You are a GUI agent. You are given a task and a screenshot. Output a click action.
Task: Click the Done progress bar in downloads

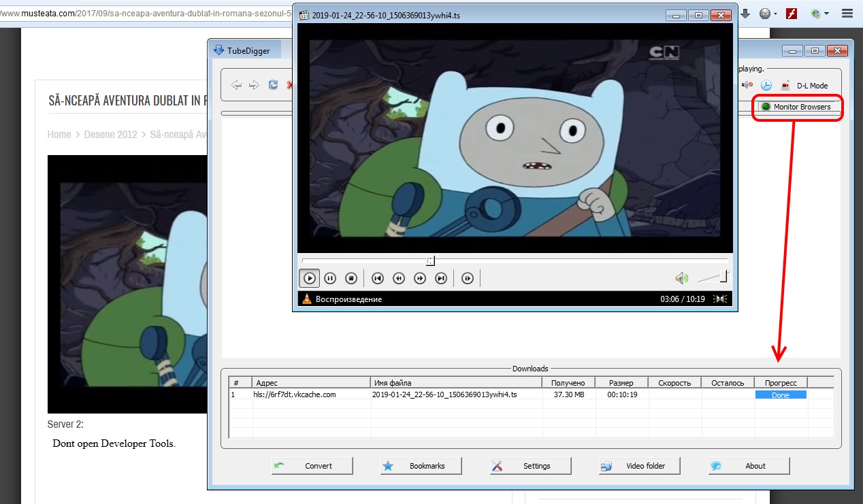781,394
